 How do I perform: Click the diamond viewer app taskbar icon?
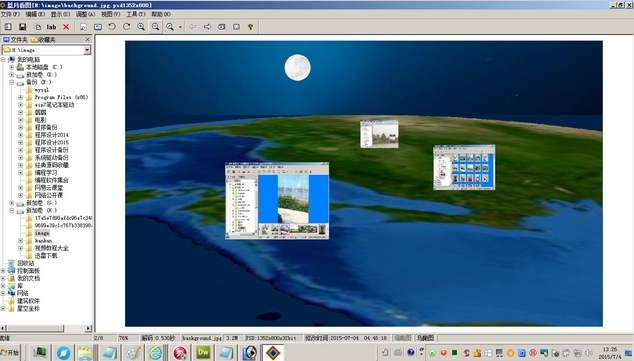(273, 353)
